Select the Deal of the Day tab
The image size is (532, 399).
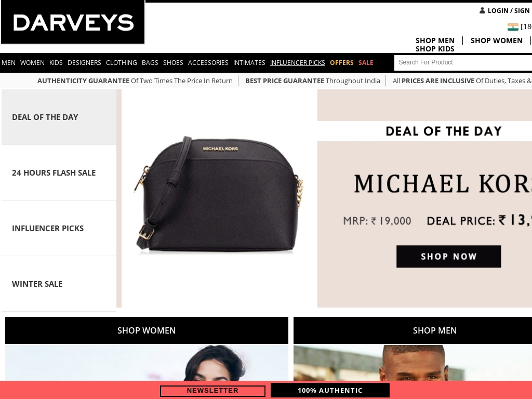(59, 117)
